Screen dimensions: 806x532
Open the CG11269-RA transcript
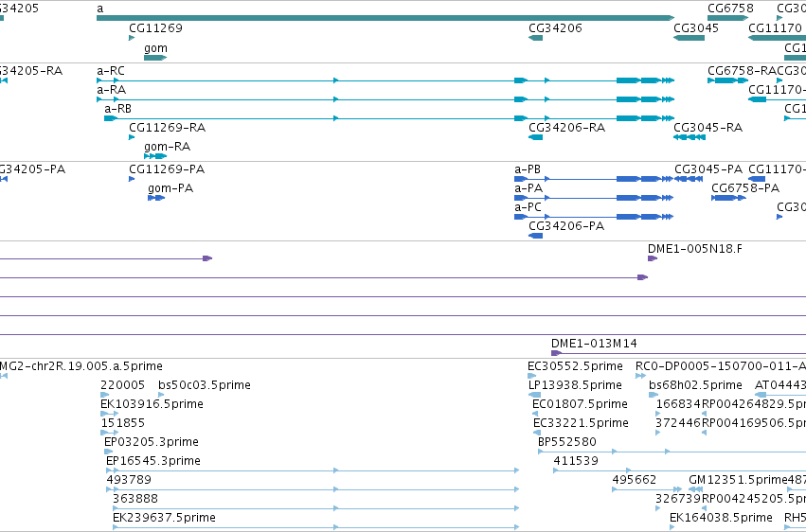coord(132,137)
